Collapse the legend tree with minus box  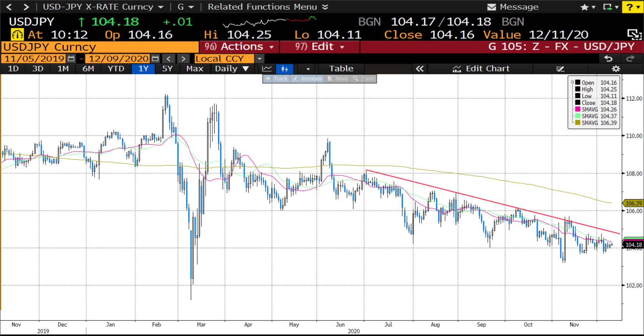click(x=573, y=82)
